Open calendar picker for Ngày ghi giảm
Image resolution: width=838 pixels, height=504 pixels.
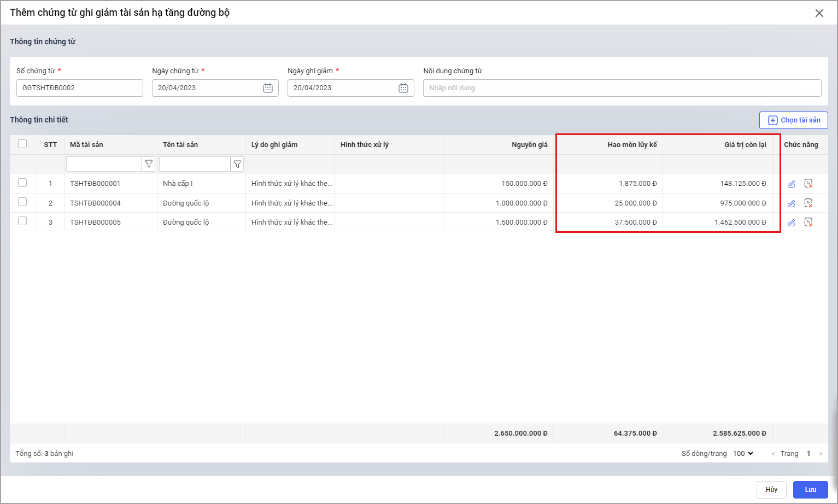pos(403,88)
